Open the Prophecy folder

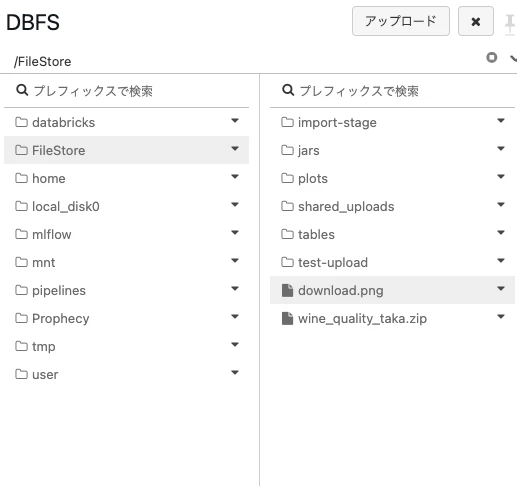click(126, 318)
